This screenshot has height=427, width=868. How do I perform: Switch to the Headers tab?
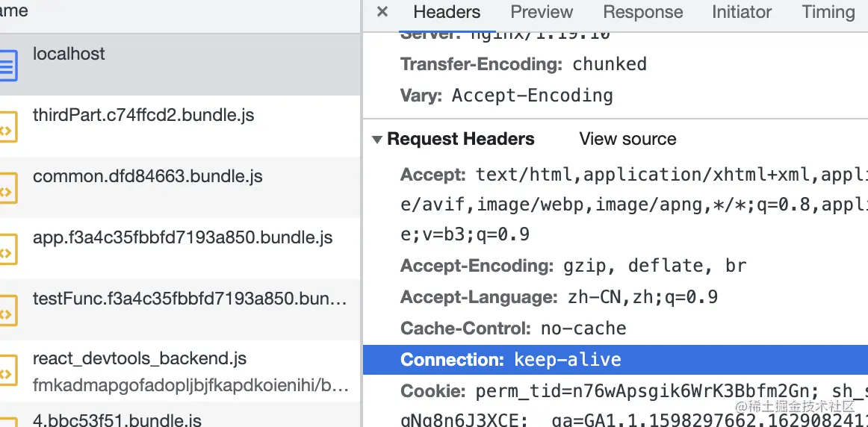click(447, 12)
